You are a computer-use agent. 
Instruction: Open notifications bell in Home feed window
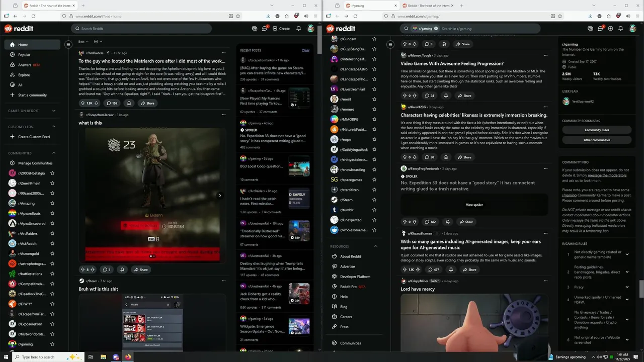click(x=298, y=29)
